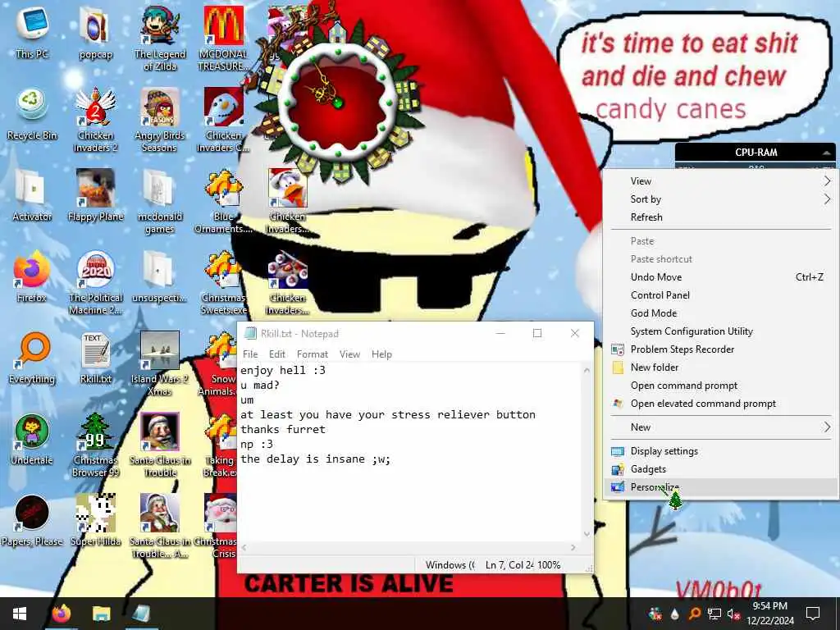This screenshot has height=630, width=840.
Task: Select the Angry Birds Seasons icon
Action: 160,119
